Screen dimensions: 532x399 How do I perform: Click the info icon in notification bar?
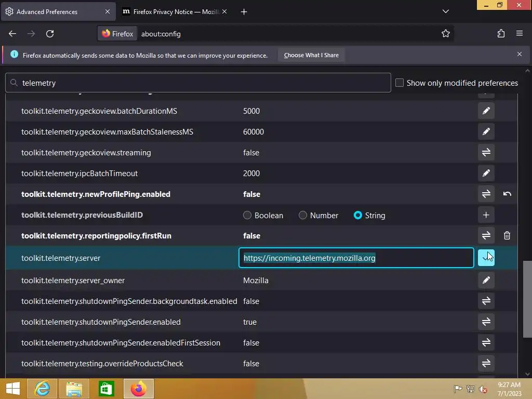[14, 54]
